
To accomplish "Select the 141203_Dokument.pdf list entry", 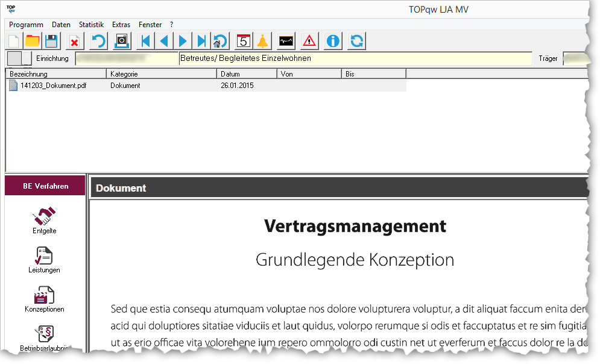I will tap(53, 86).
